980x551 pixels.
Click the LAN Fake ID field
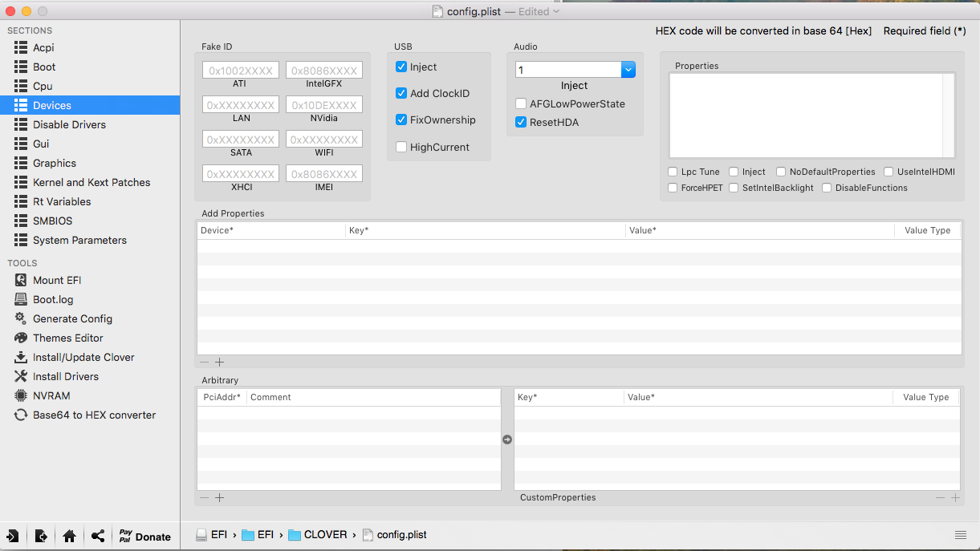[x=241, y=104]
